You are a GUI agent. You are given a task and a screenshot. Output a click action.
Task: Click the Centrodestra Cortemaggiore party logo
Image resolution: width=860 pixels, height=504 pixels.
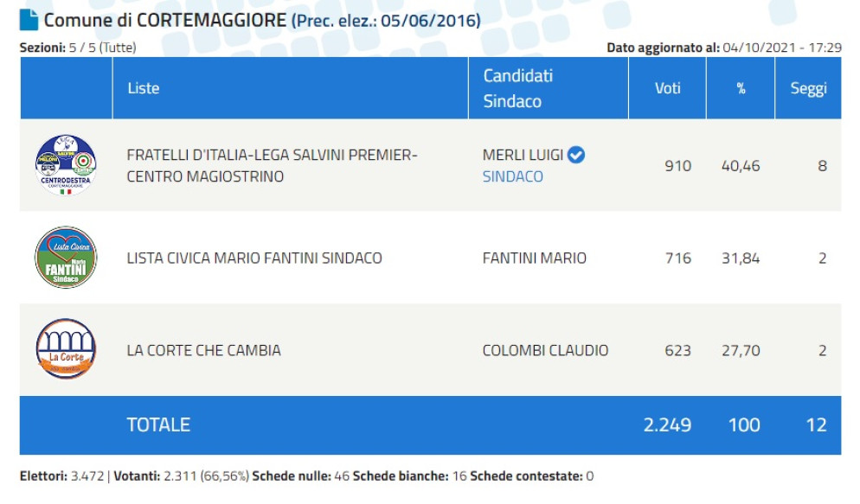tap(66, 165)
